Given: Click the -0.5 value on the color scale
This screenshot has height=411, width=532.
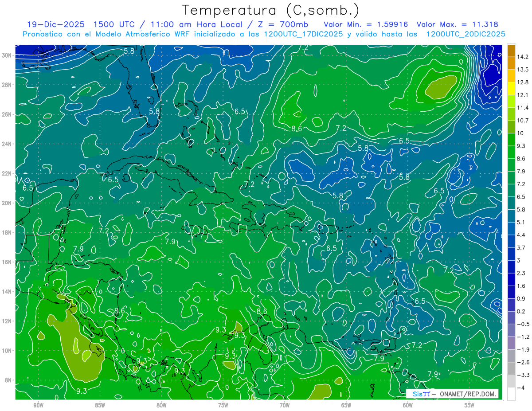Looking at the screenshot, I should [524, 324].
